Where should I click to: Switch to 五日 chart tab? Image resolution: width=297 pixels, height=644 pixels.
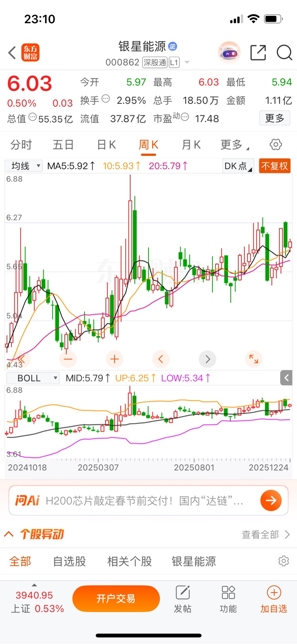coord(63,145)
